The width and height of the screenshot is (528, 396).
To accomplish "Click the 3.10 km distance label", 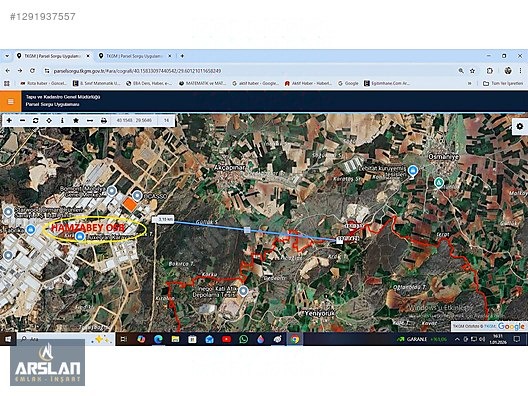I will point(163,220).
